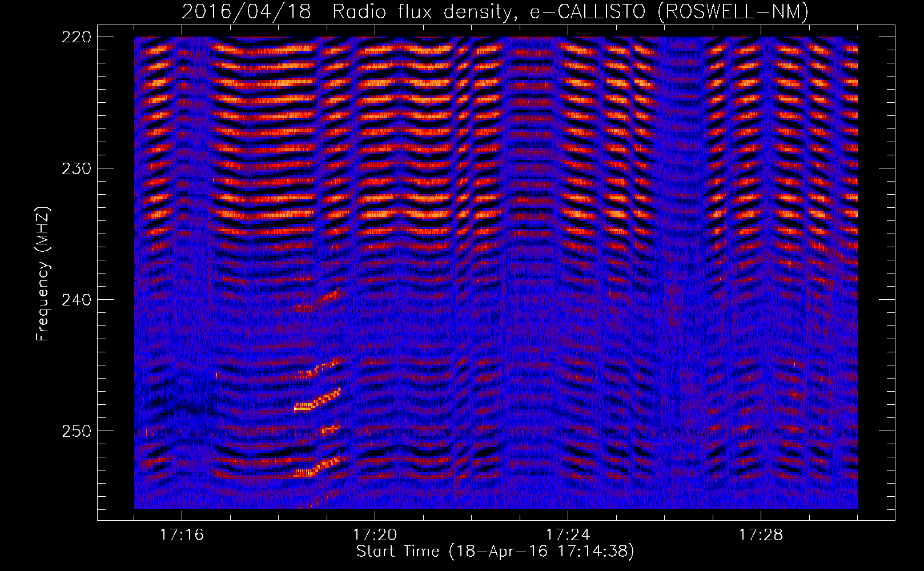The height and width of the screenshot is (571, 924).
Task: Click the 17:16 time tick label
Action: (x=182, y=535)
